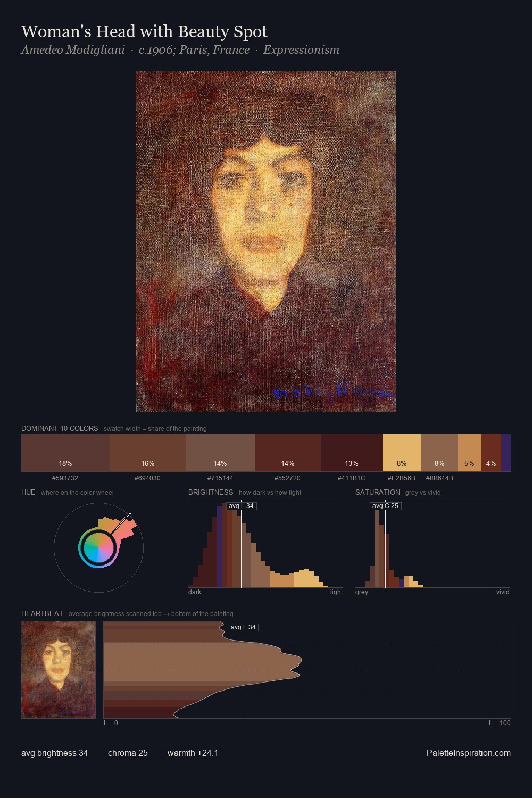Click the hex code '#E2B56B'

[402, 478]
